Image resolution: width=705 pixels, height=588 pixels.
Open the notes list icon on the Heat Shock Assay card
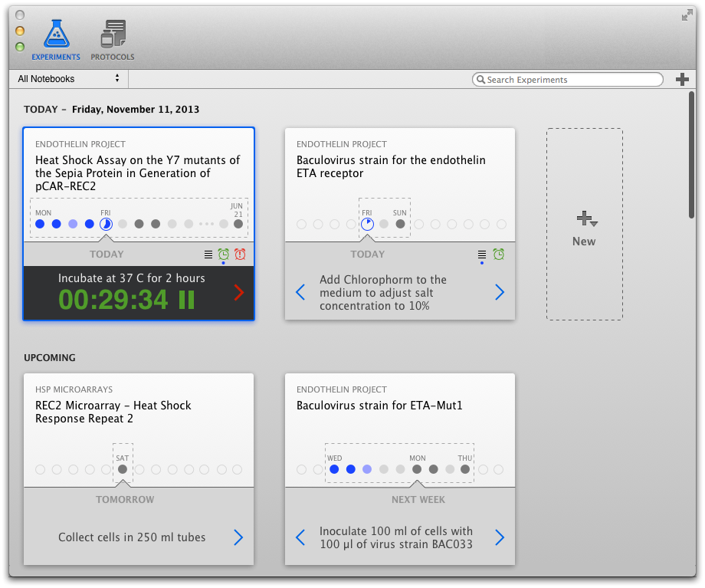pos(208,255)
